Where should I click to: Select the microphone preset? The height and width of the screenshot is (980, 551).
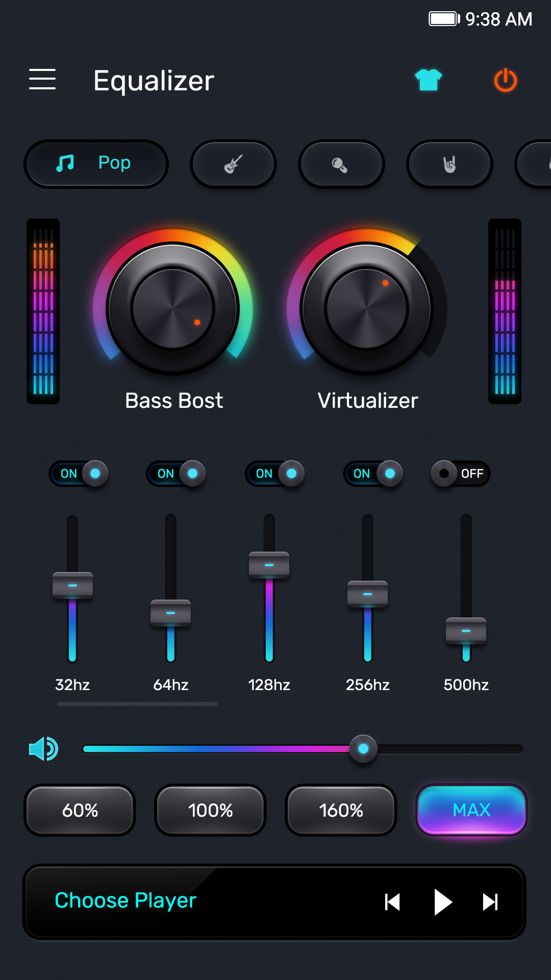tap(341, 164)
